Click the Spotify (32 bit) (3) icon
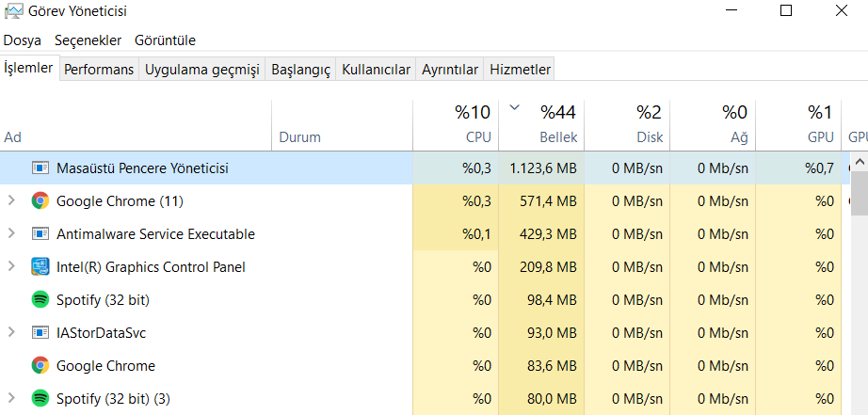 [40, 398]
